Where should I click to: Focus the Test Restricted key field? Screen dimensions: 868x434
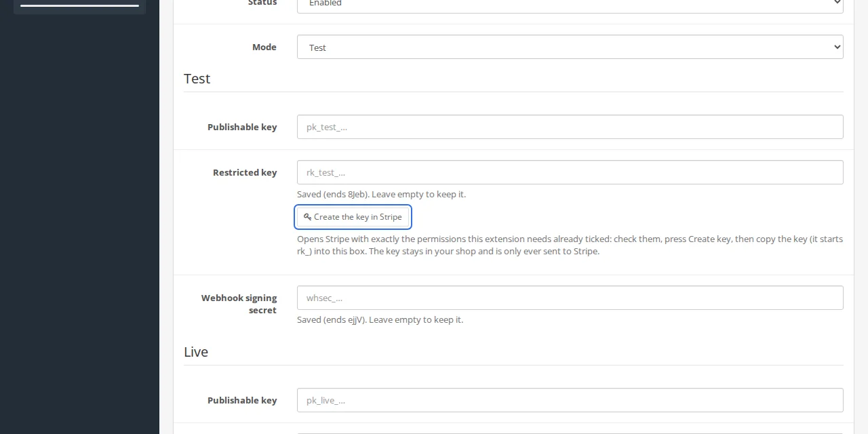click(570, 172)
